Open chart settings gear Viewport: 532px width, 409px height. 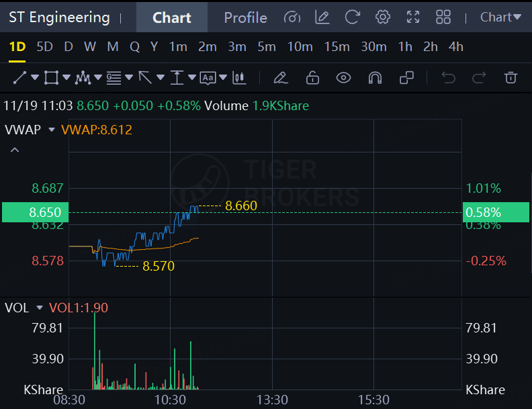(x=382, y=17)
